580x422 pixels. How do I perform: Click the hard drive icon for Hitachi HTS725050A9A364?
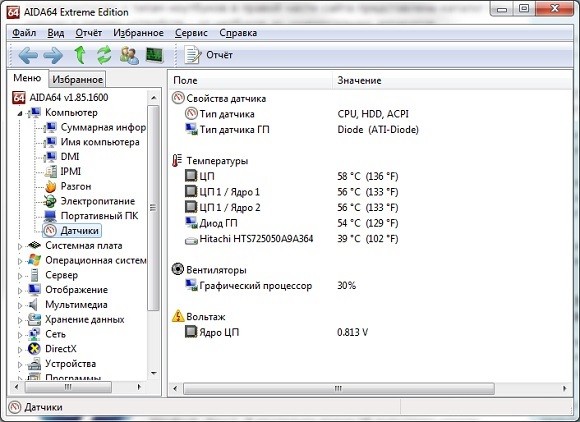(x=191, y=241)
